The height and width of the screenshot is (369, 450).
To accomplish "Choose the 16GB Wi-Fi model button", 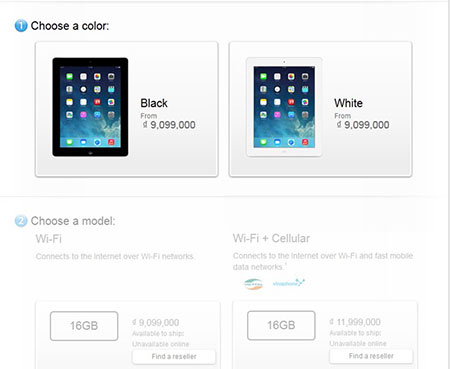I will tap(84, 326).
